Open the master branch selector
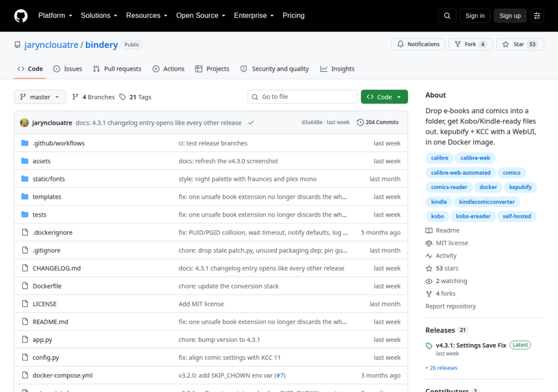The image size is (558, 392). (40, 97)
